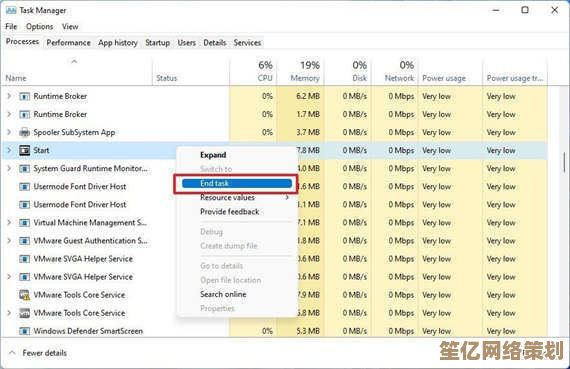Open the Resource values submenu arrow
570x369 pixels.
click(x=287, y=197)
